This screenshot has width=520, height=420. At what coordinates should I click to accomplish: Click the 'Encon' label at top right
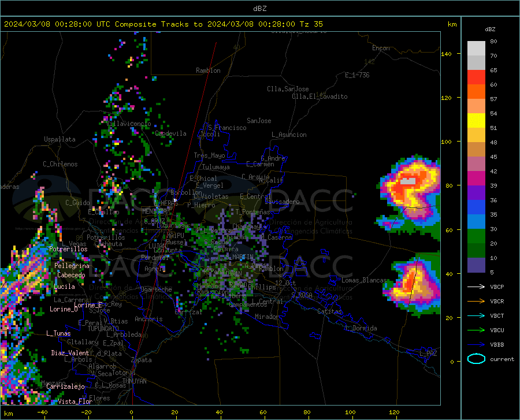pyautogui.click(x=381, y=48)
